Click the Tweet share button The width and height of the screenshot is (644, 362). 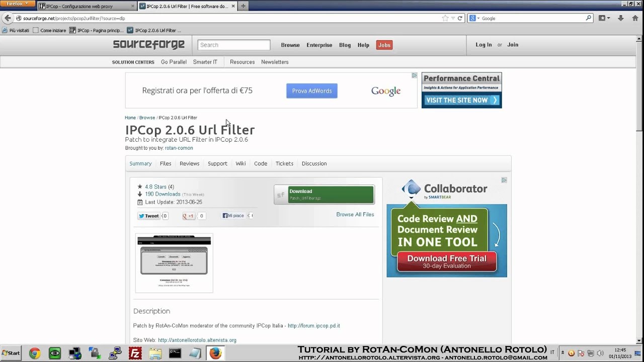[148, 216]
